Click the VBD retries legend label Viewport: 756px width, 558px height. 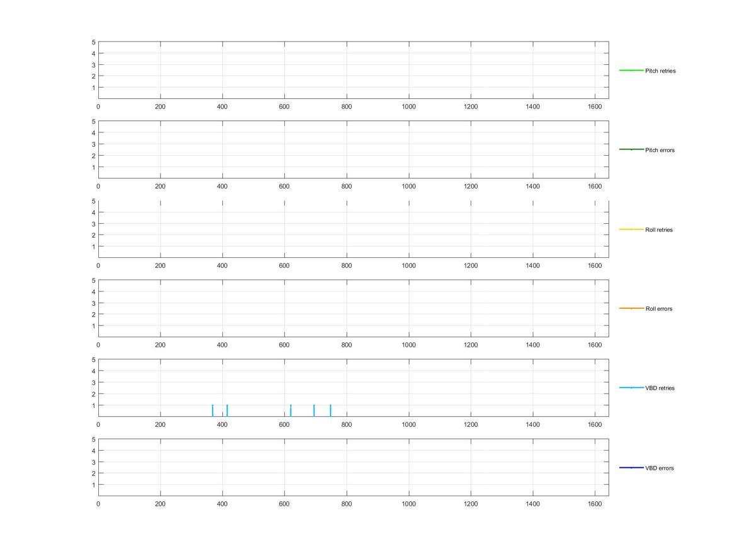[660, 388]
